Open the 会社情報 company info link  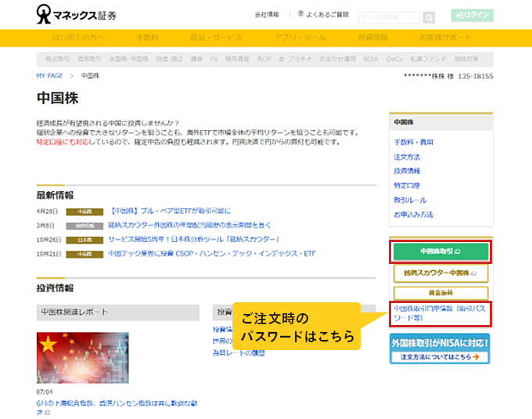coord(267,14)
